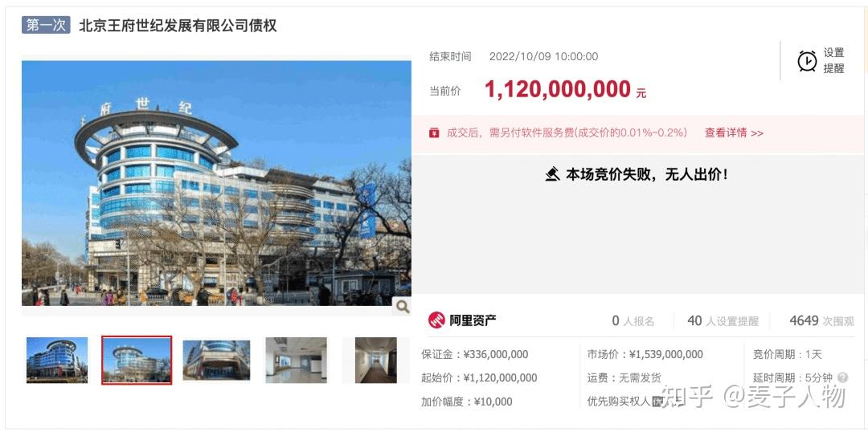Click the main building photo
Image resolution: width=868 pixels, height=432 pixels.
[216, 183]
